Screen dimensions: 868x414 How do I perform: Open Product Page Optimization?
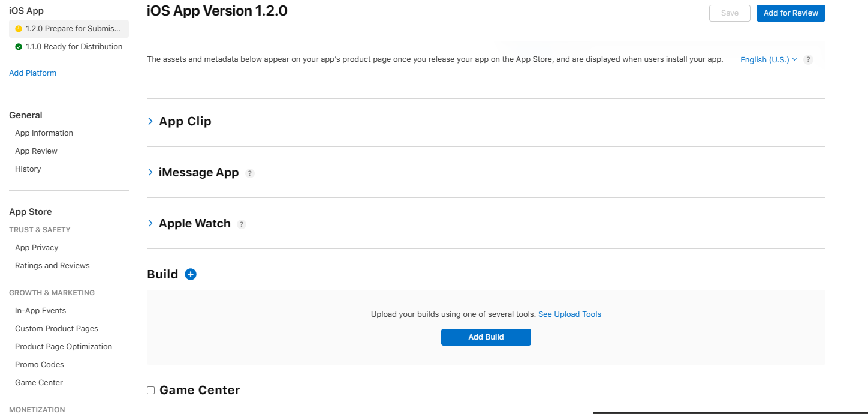64,347
